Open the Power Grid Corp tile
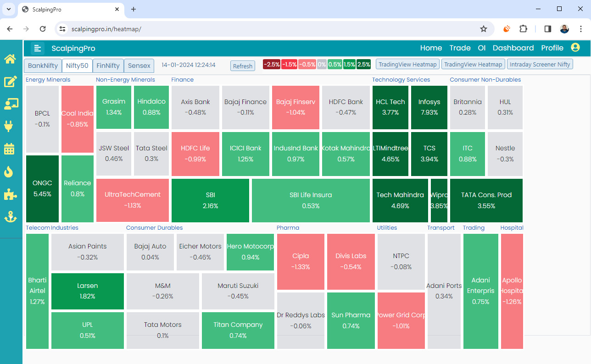Image resolution: width=591 pixels, height=364 pixels. click(401, 320)
